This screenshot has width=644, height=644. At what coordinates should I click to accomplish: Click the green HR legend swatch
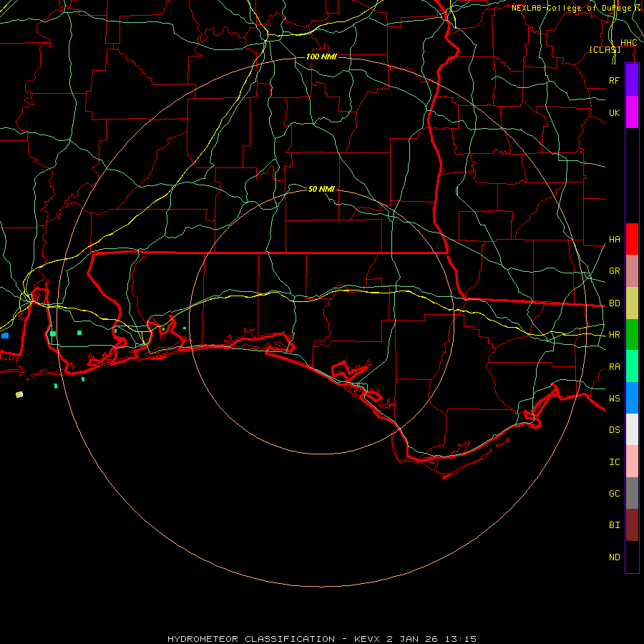(x=632, y=334)
